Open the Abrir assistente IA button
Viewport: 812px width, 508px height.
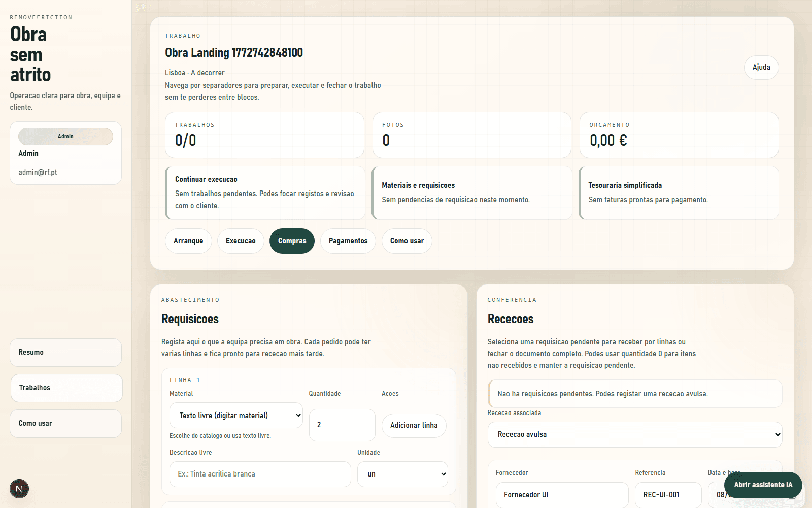762,485
